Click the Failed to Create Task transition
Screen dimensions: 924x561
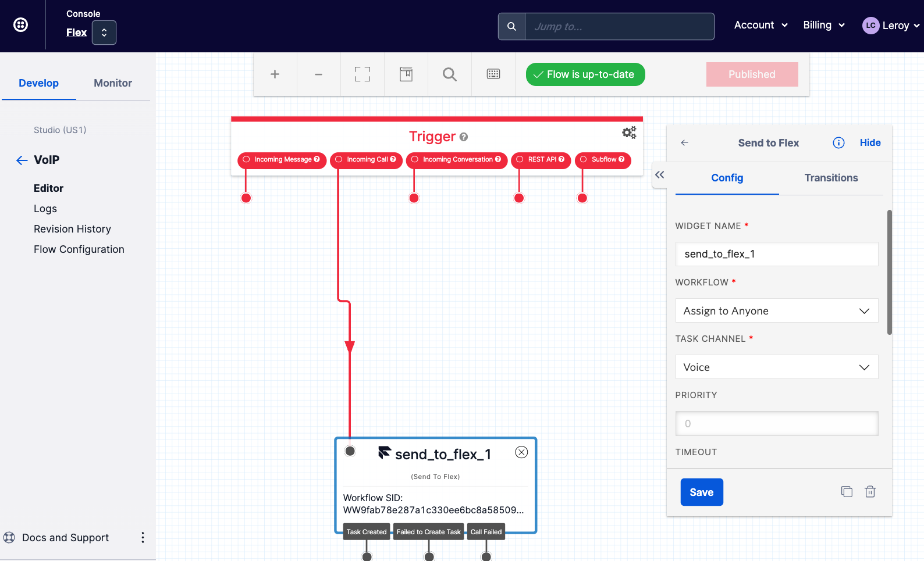pos(429,532)
